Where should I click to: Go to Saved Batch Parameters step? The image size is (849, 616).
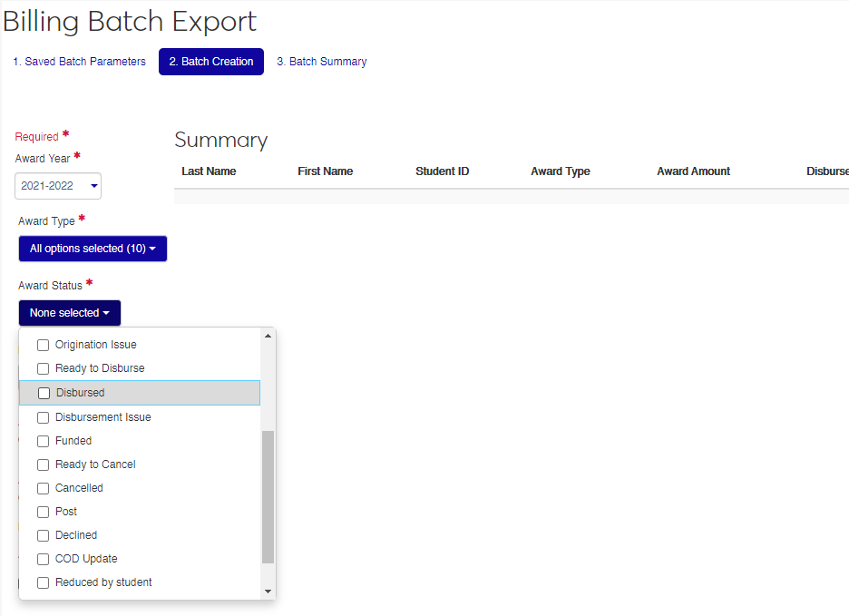(79, 62)
